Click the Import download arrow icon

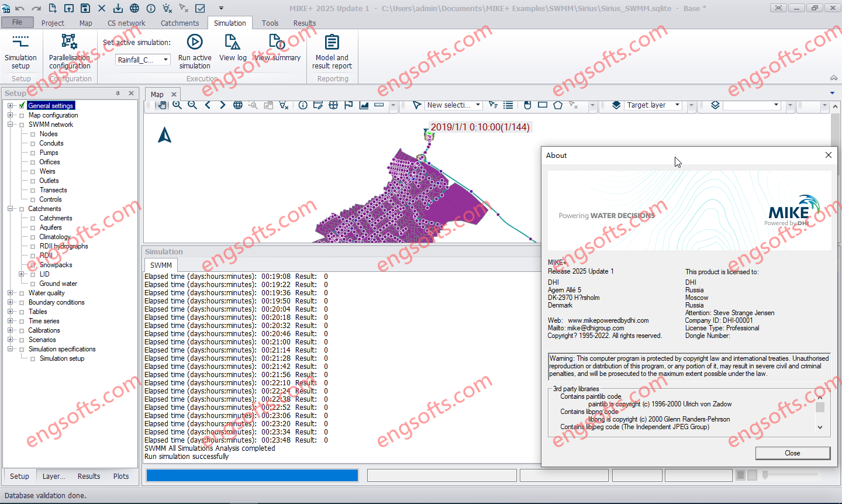pos(118,8)
